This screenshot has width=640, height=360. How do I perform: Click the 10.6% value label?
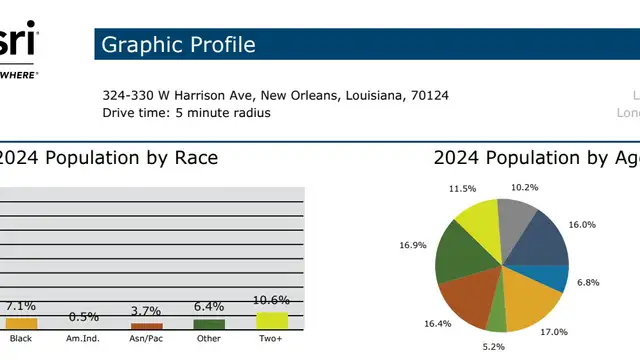271,300
